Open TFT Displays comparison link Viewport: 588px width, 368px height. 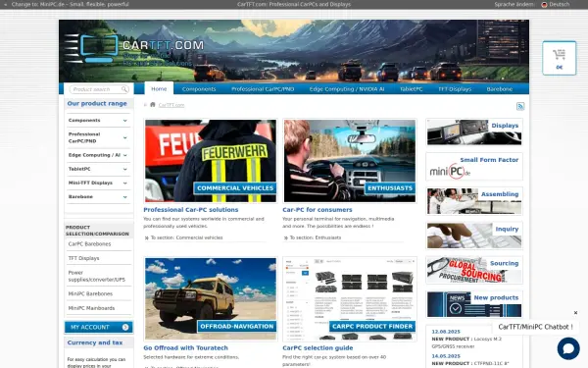point(83,258)
